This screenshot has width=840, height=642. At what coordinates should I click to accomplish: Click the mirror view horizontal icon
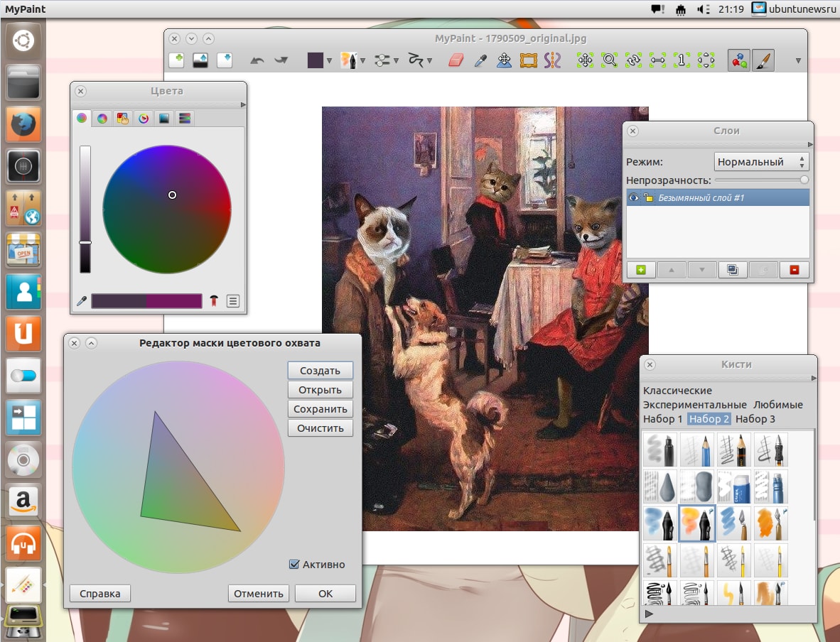657,60
